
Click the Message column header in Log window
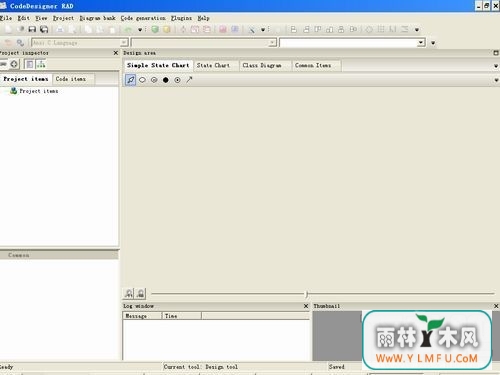tap(142, 316)
